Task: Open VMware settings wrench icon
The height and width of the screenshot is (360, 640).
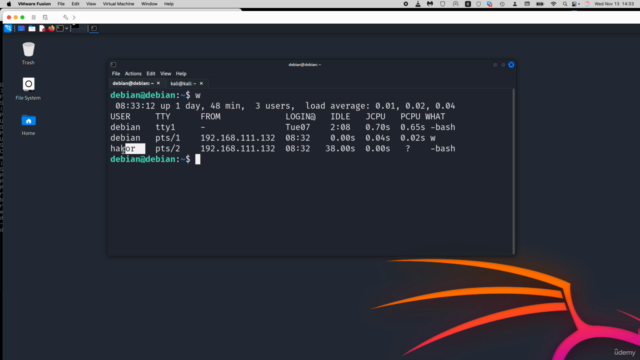Action: click(x=65, y=18)
